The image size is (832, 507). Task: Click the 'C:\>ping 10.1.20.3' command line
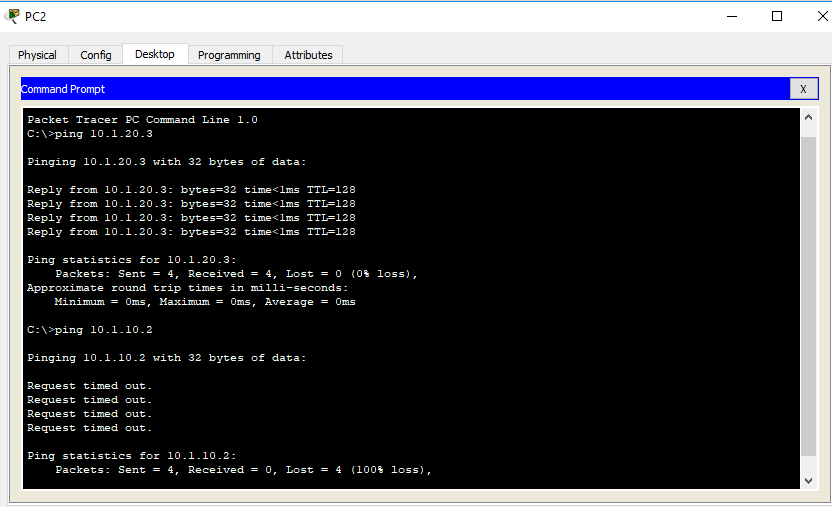tap(90, 134)
